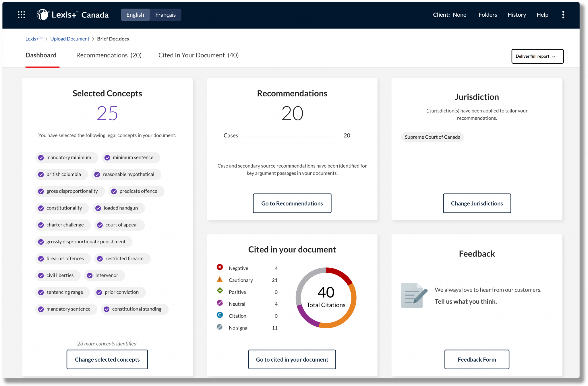Open the three-dot overflow menu
The image size is (588, 386).
tap(563, 14)
